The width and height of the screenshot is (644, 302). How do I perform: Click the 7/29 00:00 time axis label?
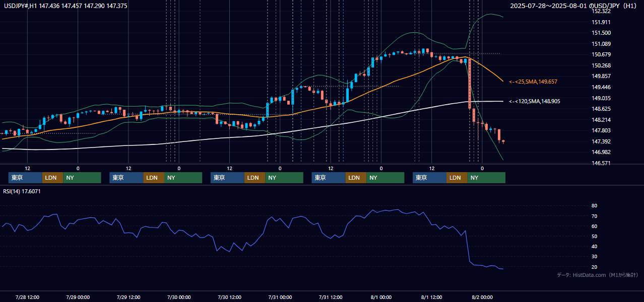tap(78, 297)
